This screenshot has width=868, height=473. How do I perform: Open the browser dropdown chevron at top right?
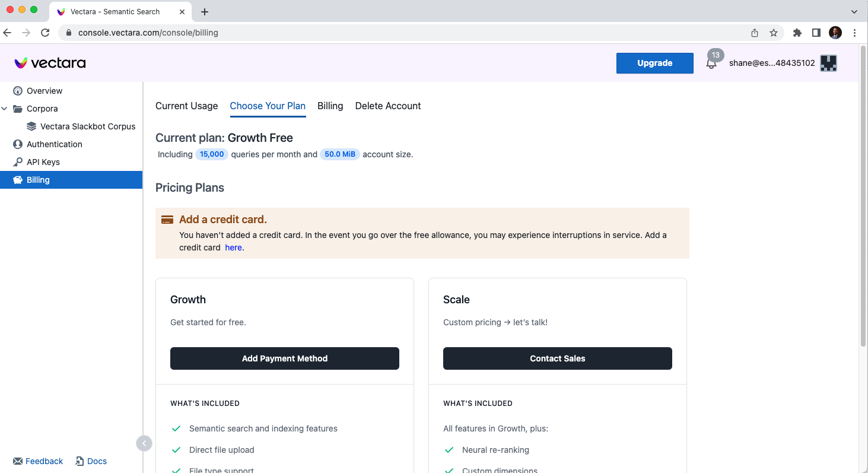coord(853,11)
